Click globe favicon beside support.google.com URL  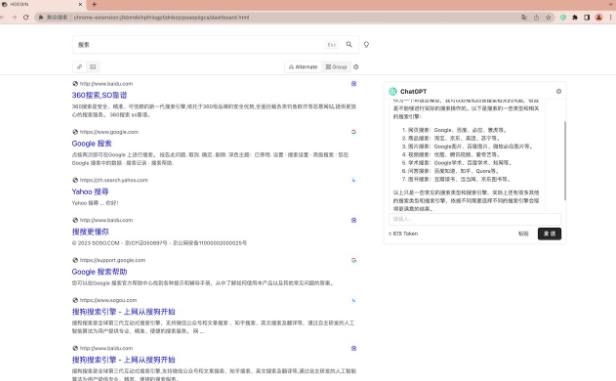coord(75,260)
